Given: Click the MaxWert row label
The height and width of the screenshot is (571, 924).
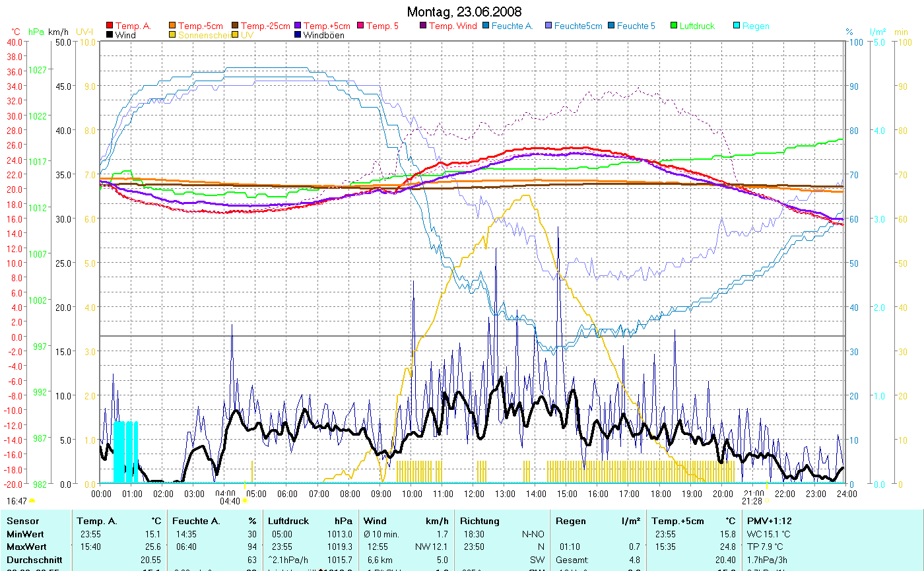Looking at the screenshot, I should click(26, 546).
